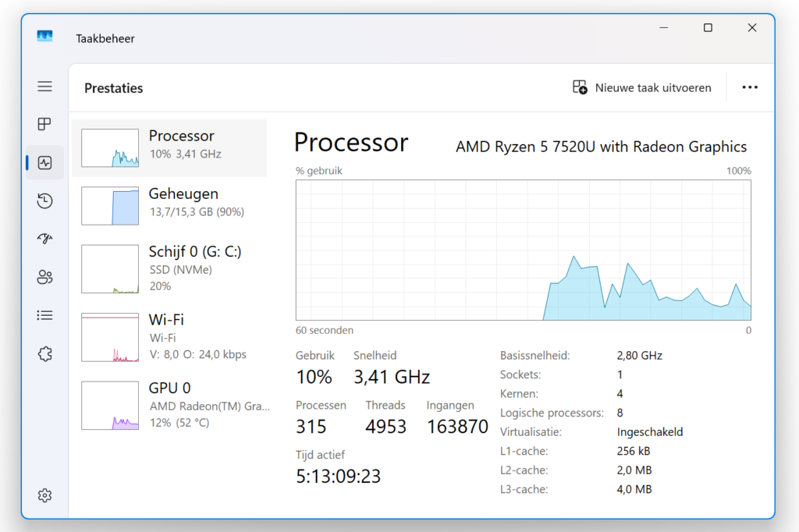Click the L2-cache 2,0 MB value

pos(634,470)
